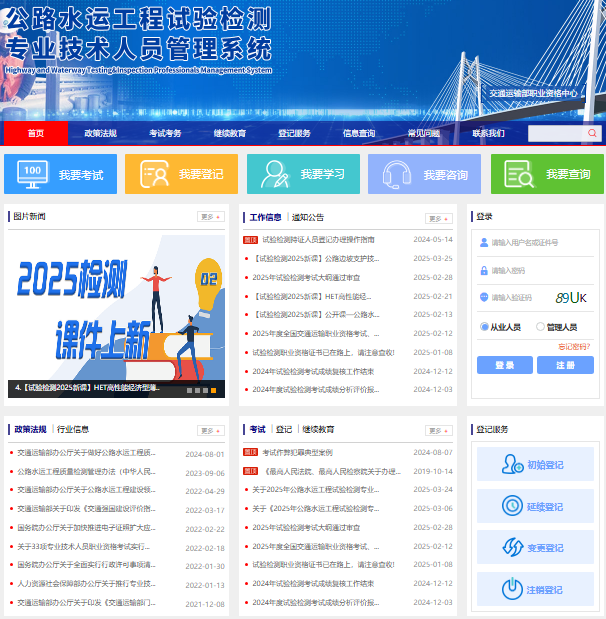Viewport: 606px width, 619px height.
Task: Click the monitor icon on 我要考试 tile
Action: click(x=32, y=174)
